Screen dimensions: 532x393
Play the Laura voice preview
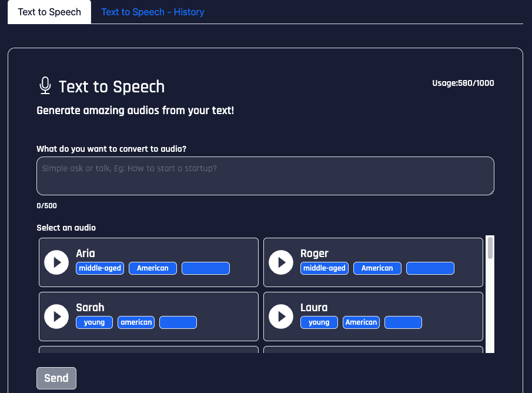point(281,317)
